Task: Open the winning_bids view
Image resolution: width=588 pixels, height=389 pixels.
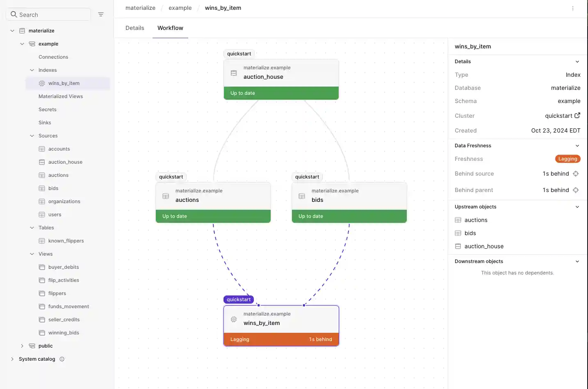Action: pyautogui.click(x=64, y=332)
